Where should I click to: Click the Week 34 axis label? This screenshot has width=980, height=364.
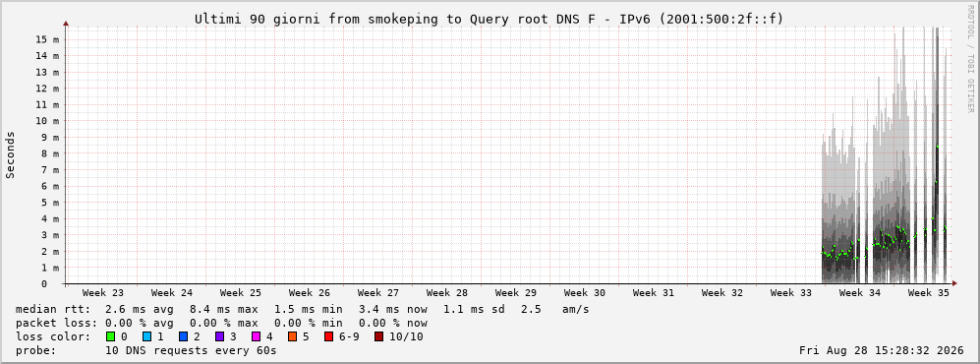[859, 293]
